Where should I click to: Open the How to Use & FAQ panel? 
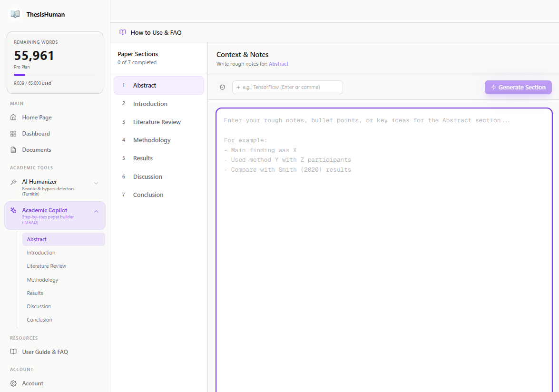[151, 32]
